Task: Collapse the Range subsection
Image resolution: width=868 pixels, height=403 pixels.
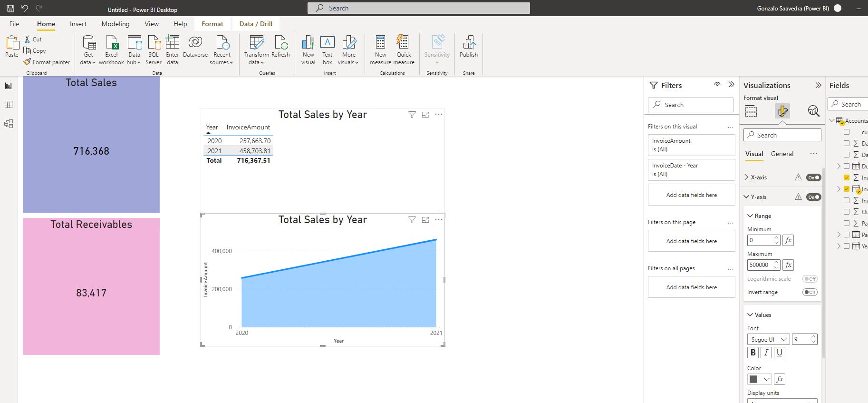Action: [750, 216]
